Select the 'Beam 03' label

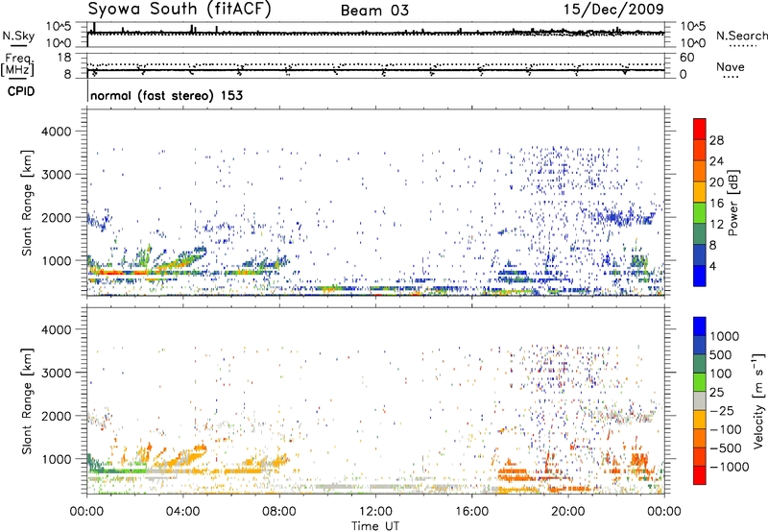pos(374,11)
